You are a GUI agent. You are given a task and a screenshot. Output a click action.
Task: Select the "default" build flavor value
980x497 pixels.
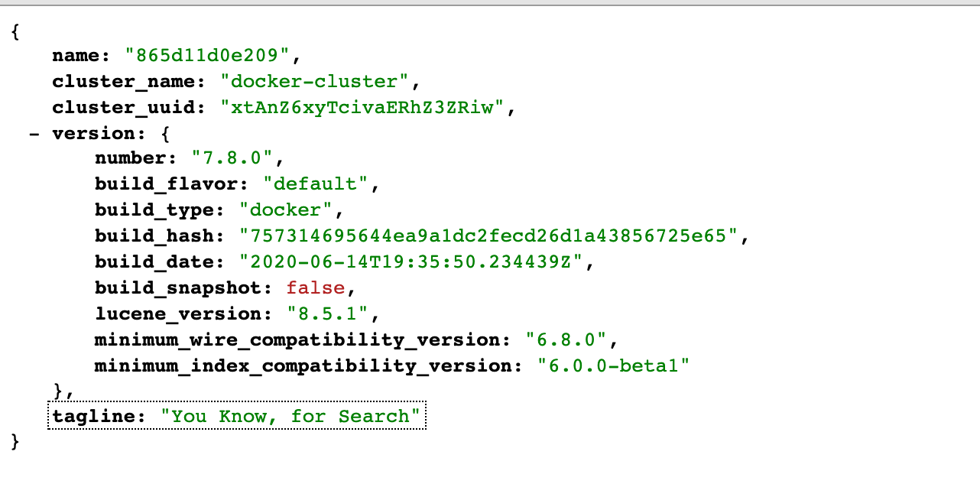pyautogui.click(x=315, y=185)
